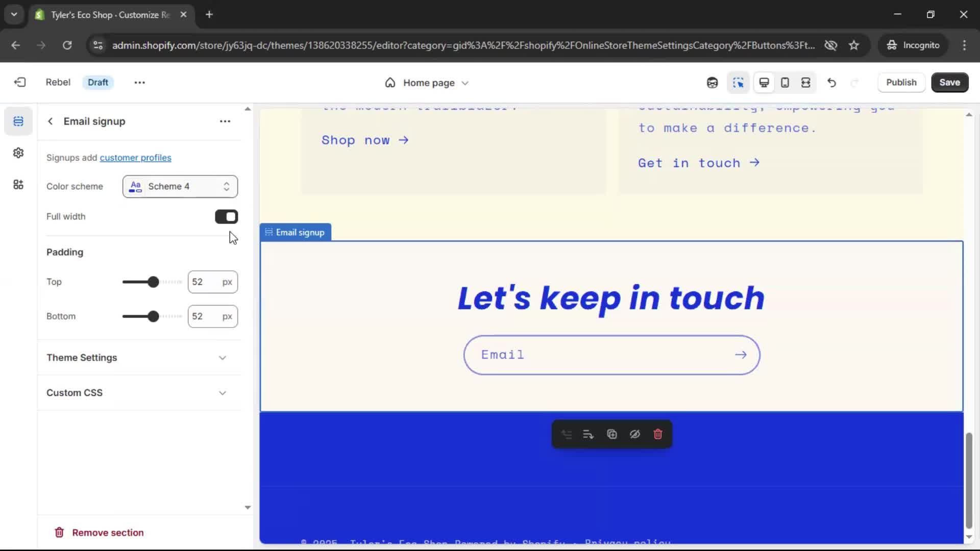Open the Email signup more options menu

pyautogui.click(x=225, y=121)
